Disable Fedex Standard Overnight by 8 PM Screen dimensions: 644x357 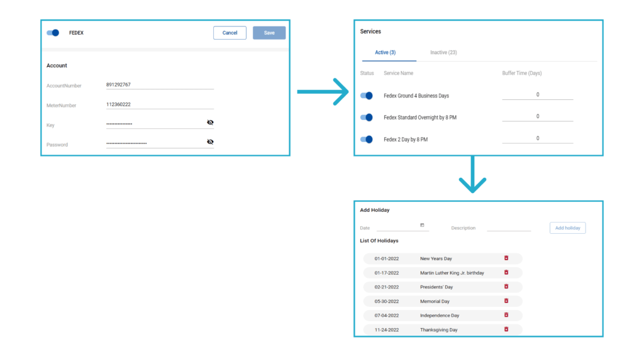[367, 118]
